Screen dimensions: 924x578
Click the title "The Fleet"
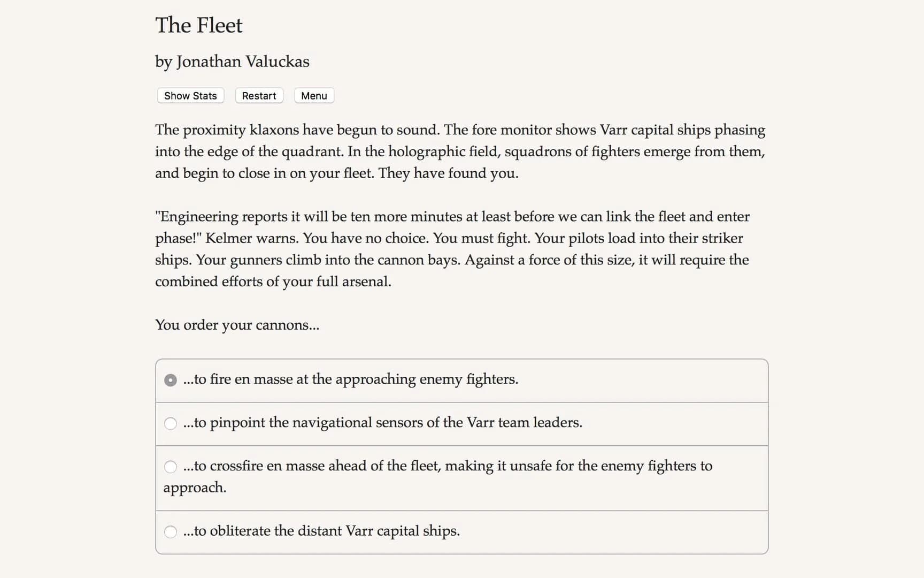(x=198, y=25)
